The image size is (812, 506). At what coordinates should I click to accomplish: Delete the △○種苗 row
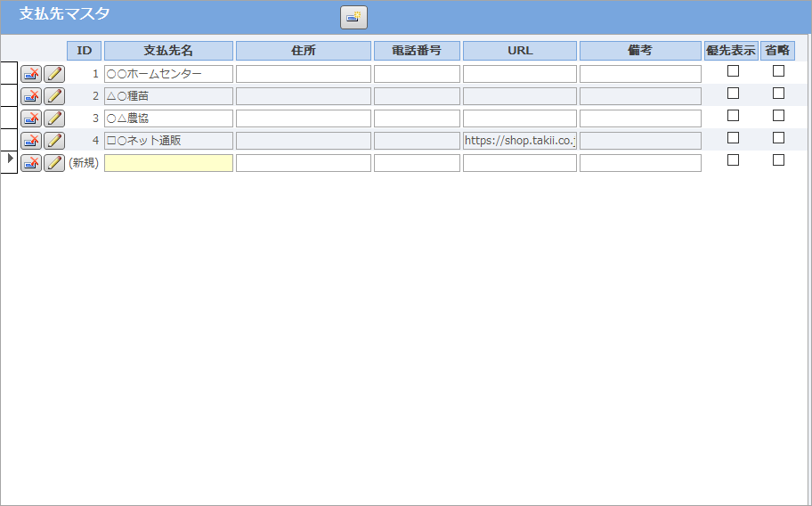point(31,96)
